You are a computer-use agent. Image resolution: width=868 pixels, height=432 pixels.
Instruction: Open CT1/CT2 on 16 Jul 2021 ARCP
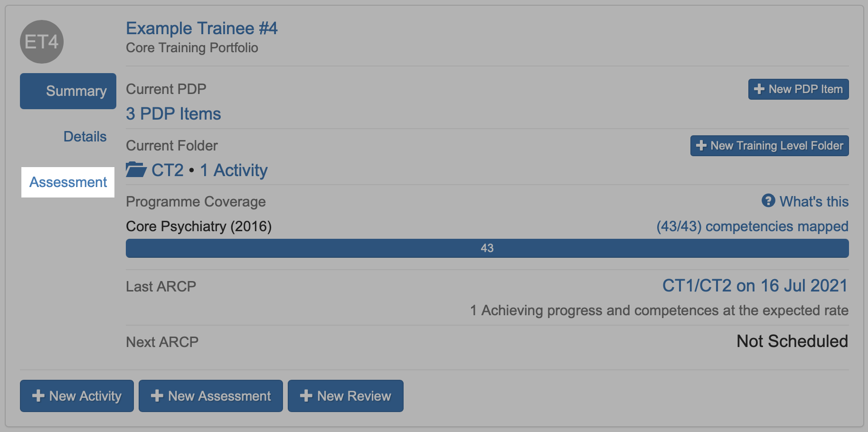pos(755,286)
